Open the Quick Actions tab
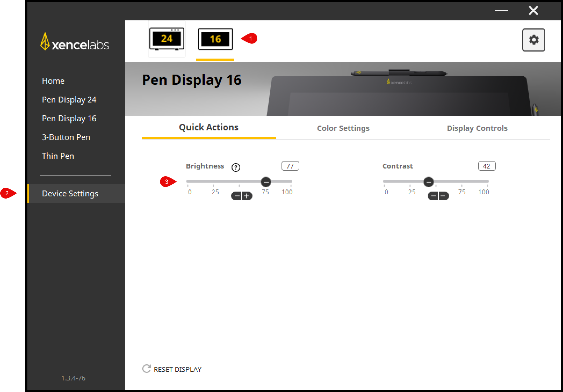This screenshot has height=392, width=563. pyautogui.click(x=208, y=127)
